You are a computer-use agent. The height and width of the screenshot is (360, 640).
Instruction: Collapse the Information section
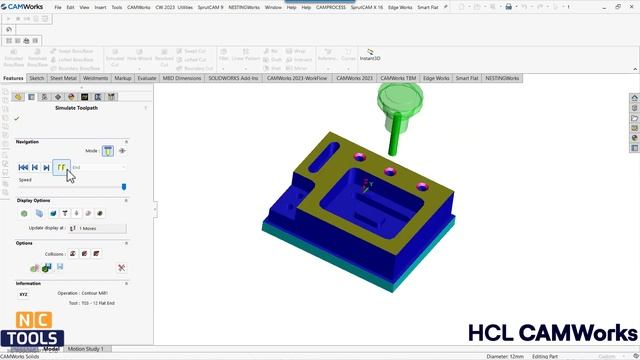(x=126, y=283)
